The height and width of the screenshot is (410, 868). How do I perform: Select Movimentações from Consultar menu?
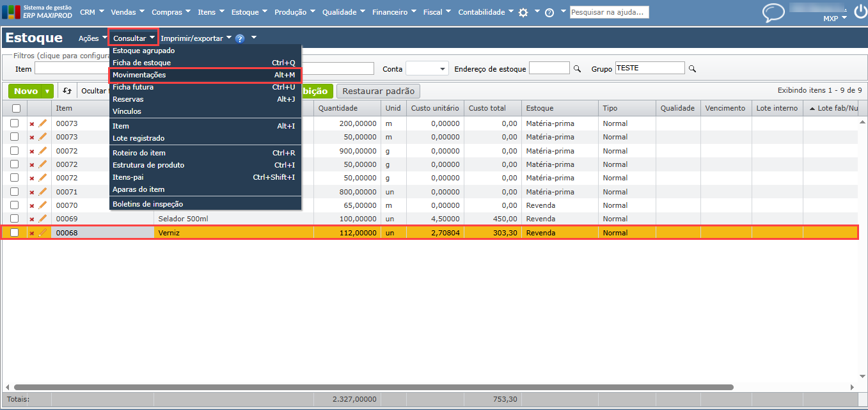tap(203, 75)
